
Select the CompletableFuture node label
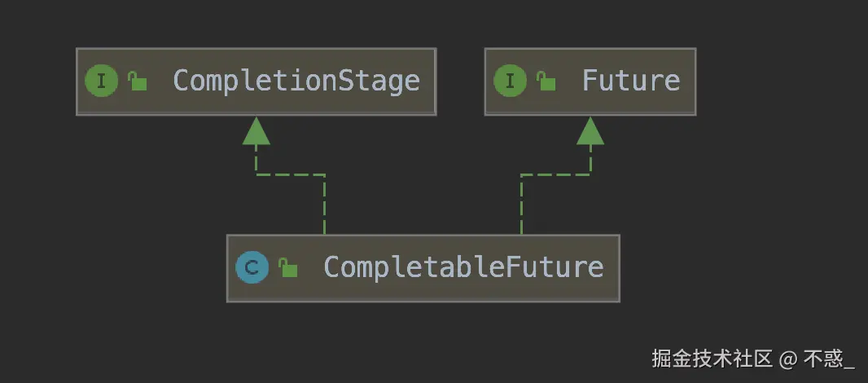tap(463, 268)
